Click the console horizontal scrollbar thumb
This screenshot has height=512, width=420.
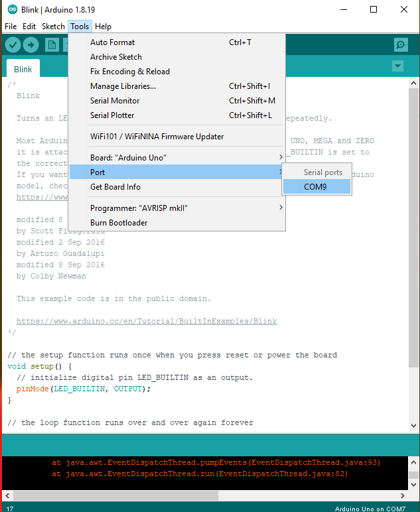(115, 495)
